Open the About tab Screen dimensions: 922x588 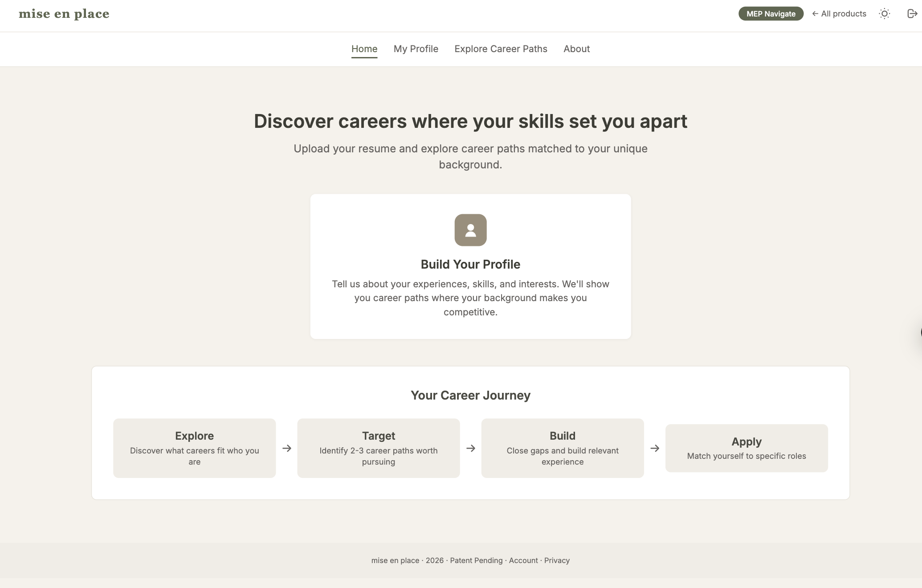click(x=576, y=49)
